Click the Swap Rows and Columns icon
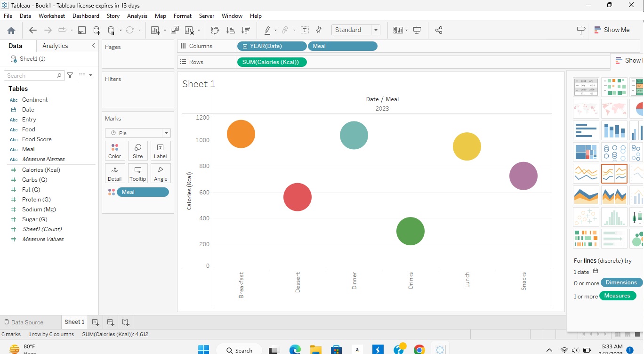 (x=215, y=30)
